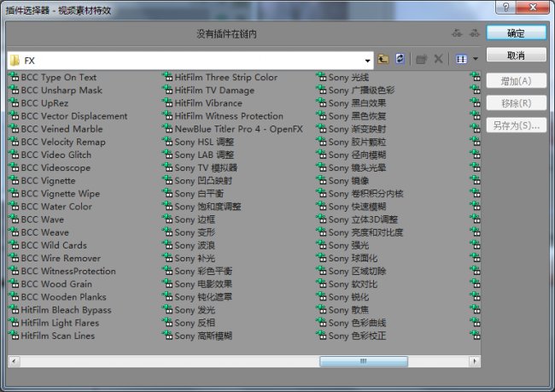This screenshot has height=392, width=555.
Task: Click the HitFilm Bleach Bypass plugin icon
Action: [x=14, y=310]
